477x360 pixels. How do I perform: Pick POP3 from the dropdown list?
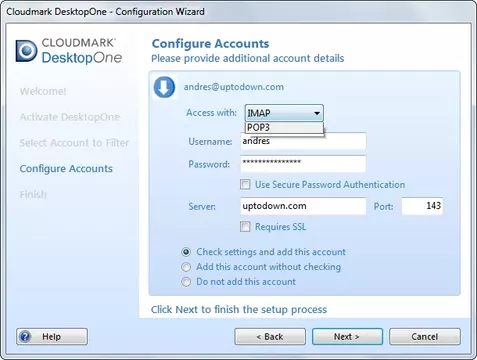click(284, 127)
